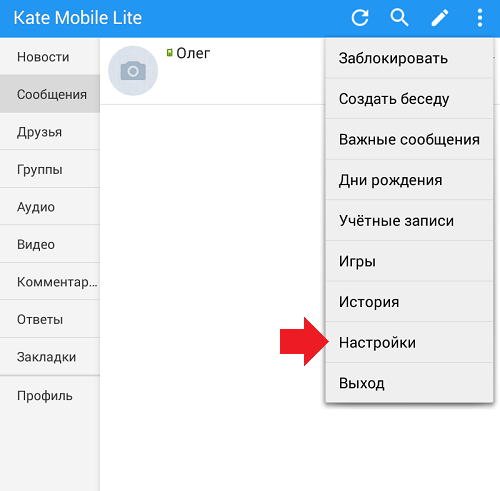Open История from the menu
500x491 pixels.
click(x=409, y=302)
